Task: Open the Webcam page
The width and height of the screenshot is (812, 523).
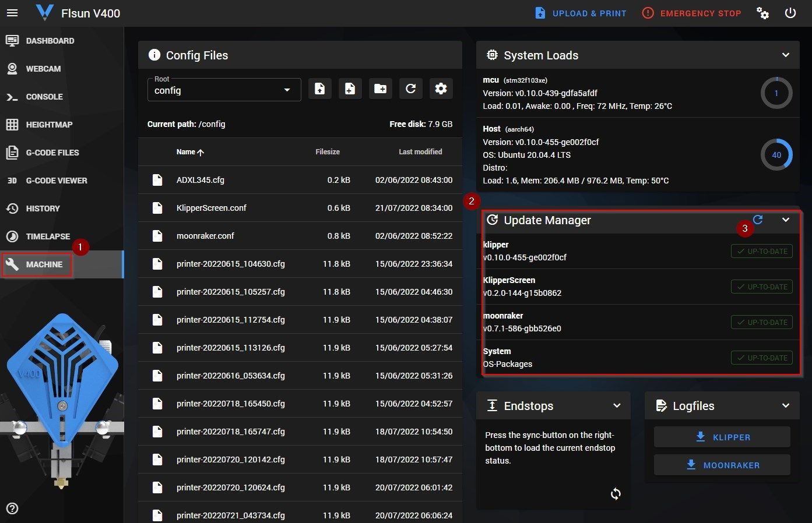Action: coord(62,69)
